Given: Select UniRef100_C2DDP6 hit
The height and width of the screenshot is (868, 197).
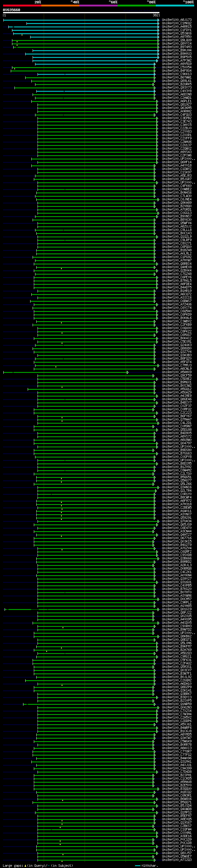Looking at the screenshot, I should click(177, 721).
